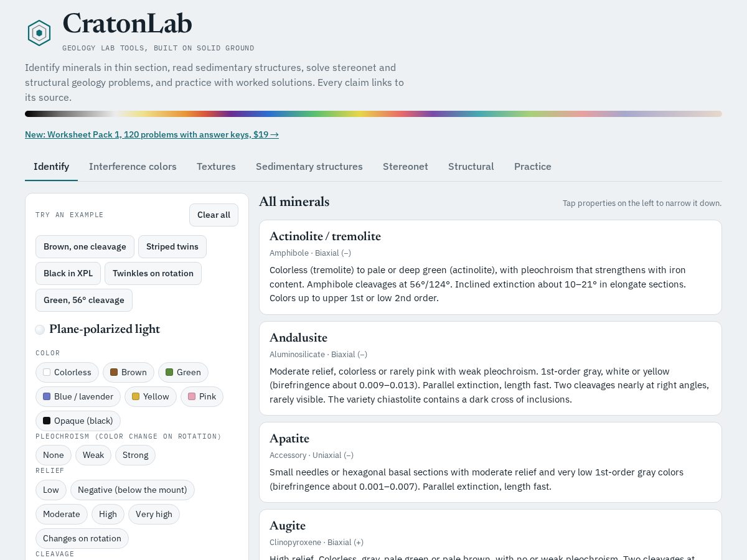
Task: Try the 'Twinkles on rotation' example
Action: [x=153, y=273]
